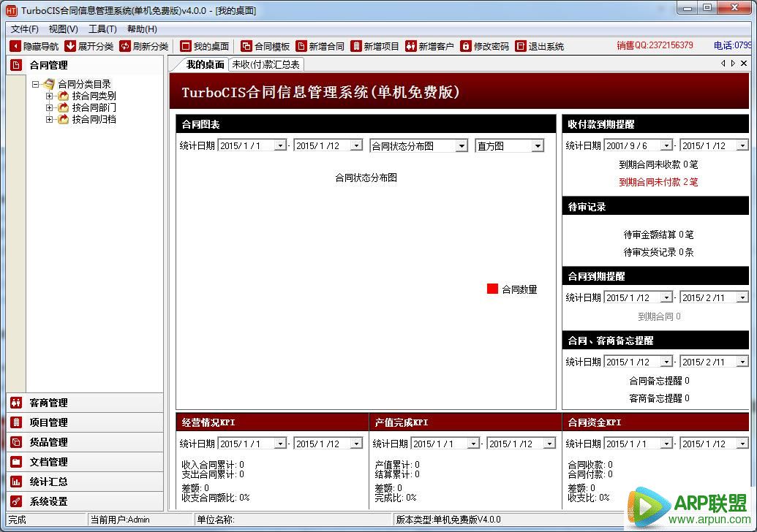Click the 修改密码 lock icon
The image size is (757, 532).
pos(466,46)
